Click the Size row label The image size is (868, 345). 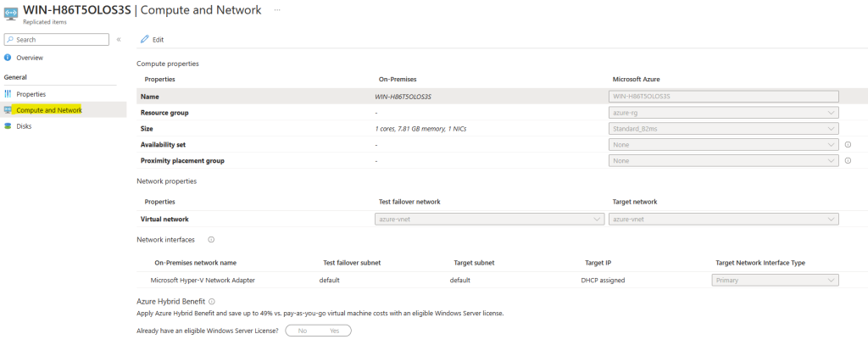point(147,129)
